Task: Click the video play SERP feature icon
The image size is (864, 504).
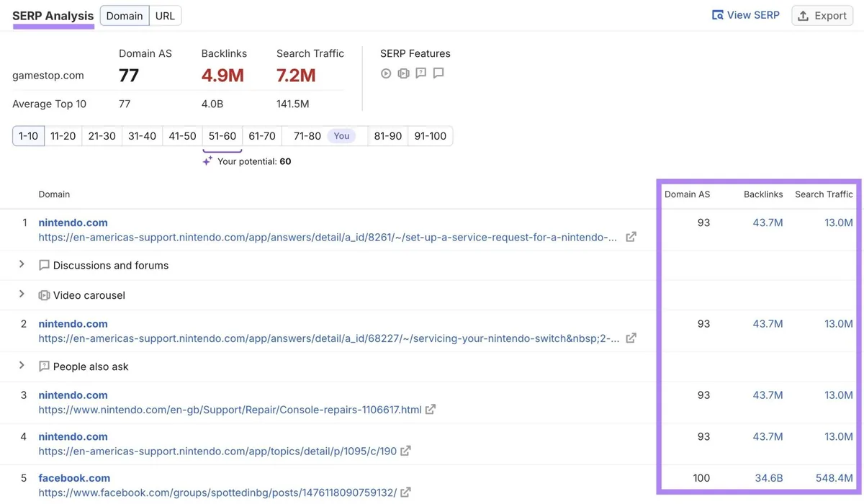Action: [x=386, y=73]
